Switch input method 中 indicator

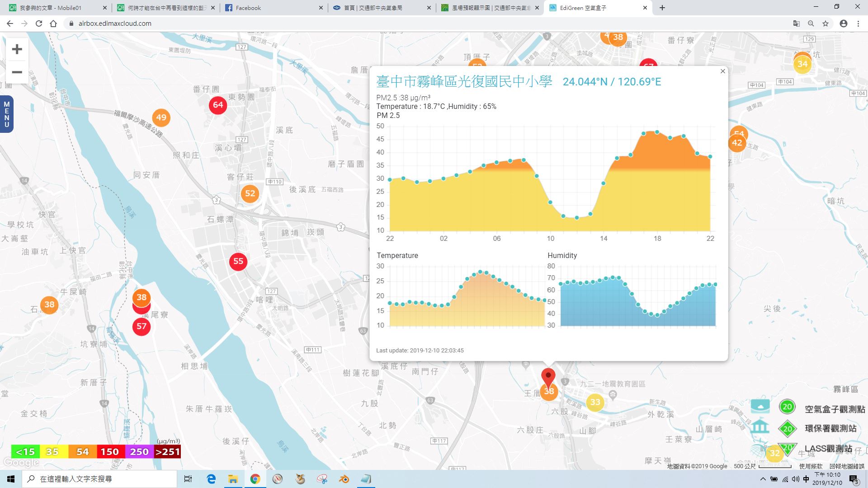[806, 479]
